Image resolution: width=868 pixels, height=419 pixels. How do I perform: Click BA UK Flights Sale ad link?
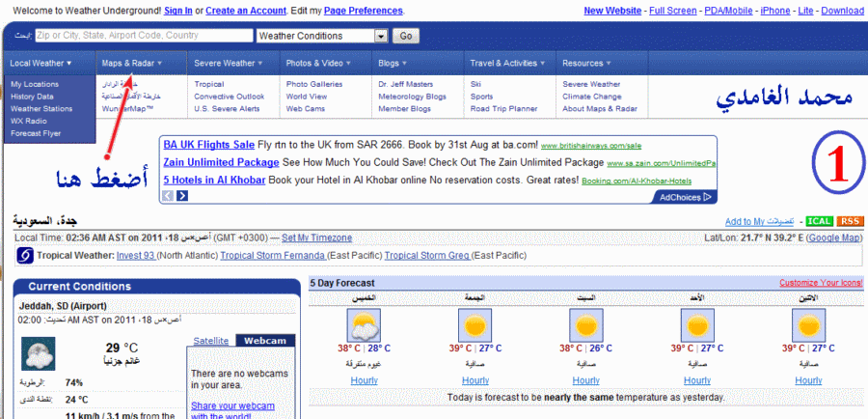pyautogui.click(x=208, y=145)
